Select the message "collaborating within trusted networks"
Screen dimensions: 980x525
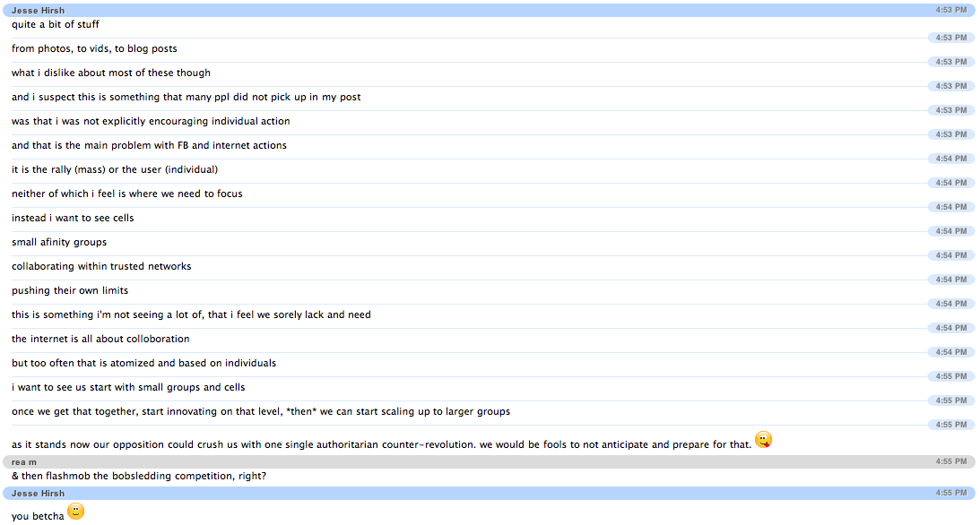(100, 266)
